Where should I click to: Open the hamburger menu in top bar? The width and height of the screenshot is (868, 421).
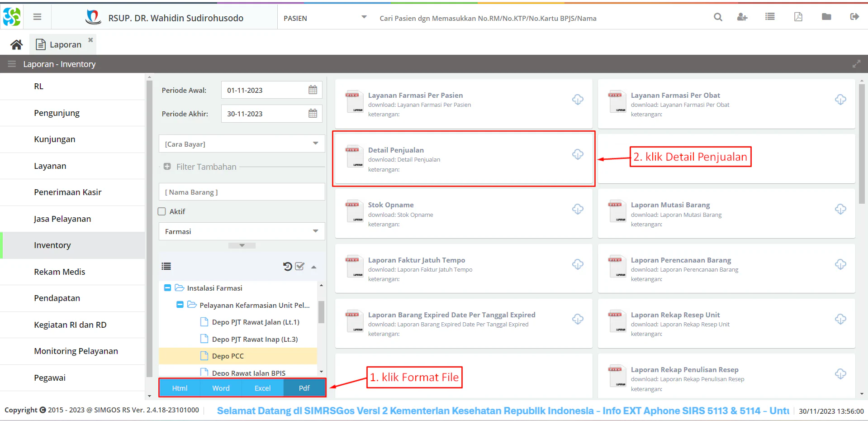pyautogui.click(x=37, y=17)
